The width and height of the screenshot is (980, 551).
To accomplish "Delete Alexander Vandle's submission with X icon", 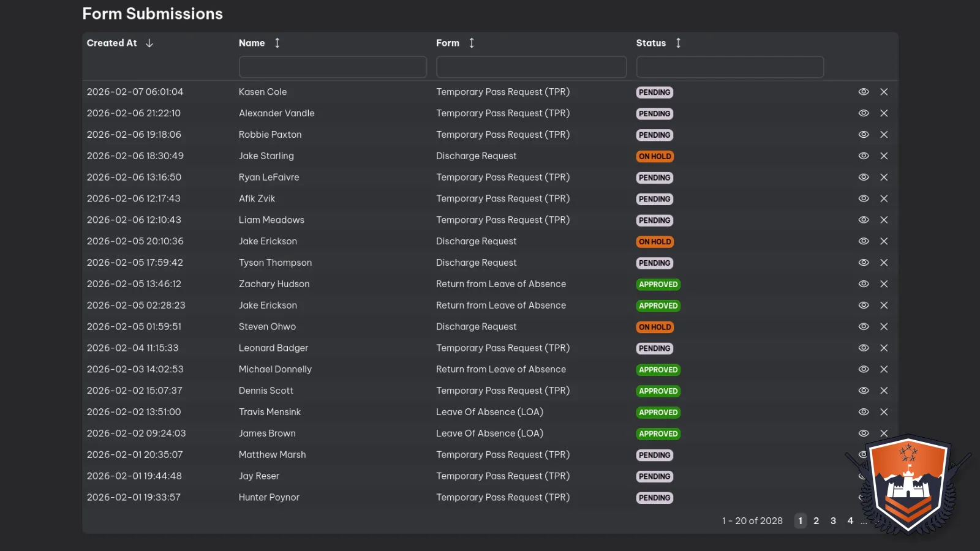I will [884, 113].
